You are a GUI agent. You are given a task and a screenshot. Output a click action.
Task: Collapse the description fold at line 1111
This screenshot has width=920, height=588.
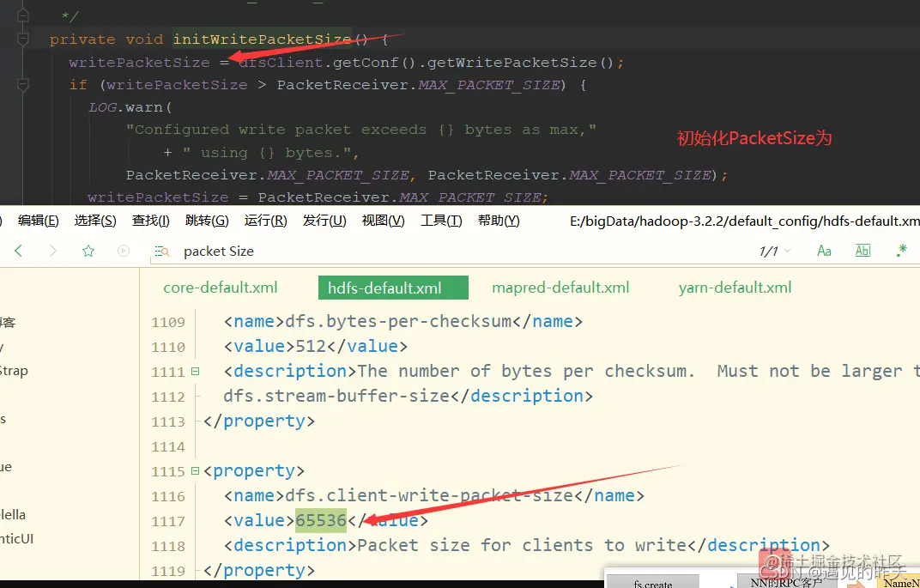click(196, 372)
